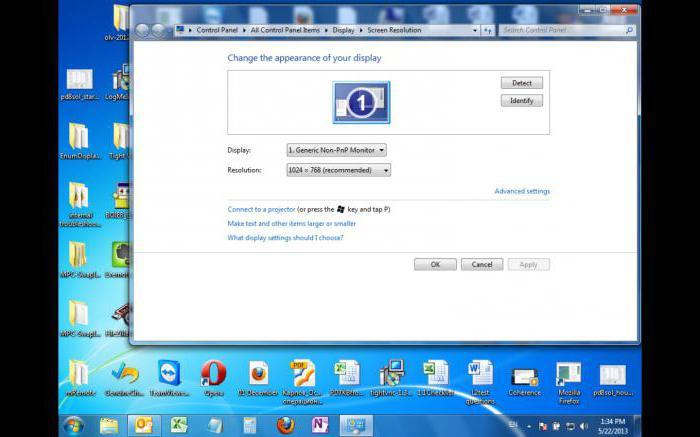Click the Detect button
700x437 pixels.
pyautogui.click(x=521, y=83)
